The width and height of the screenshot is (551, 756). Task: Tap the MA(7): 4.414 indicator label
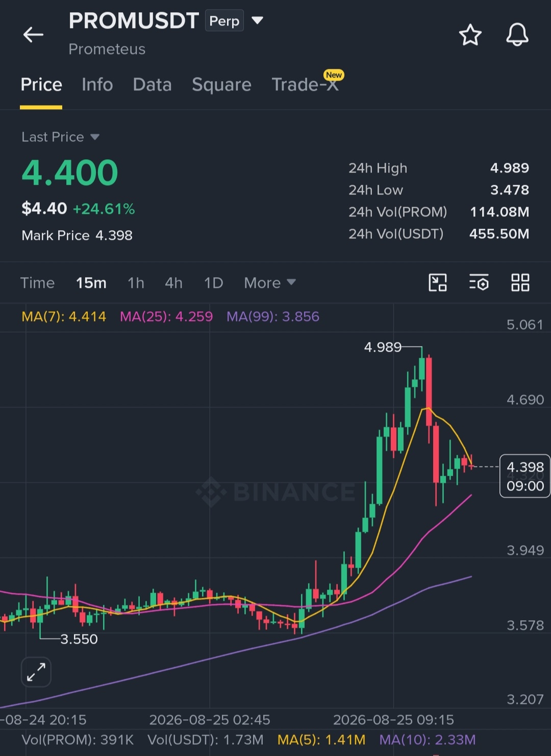pyautogui.click(x=64, y=316)
